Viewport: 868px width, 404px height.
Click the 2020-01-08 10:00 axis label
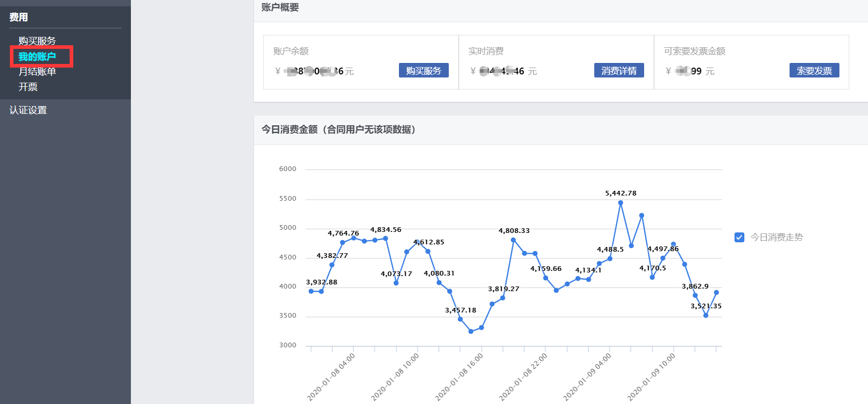point(395,377)
